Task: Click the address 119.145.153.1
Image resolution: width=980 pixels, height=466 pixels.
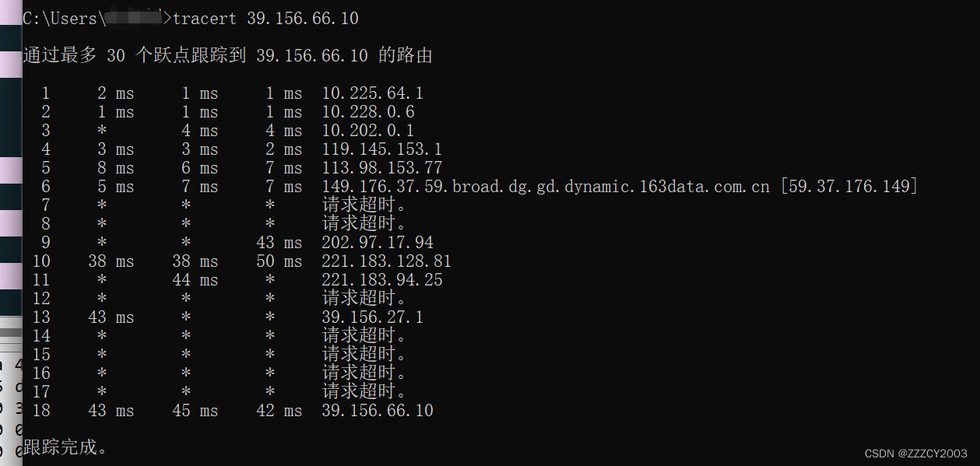Action: click(x=381, y=149)
